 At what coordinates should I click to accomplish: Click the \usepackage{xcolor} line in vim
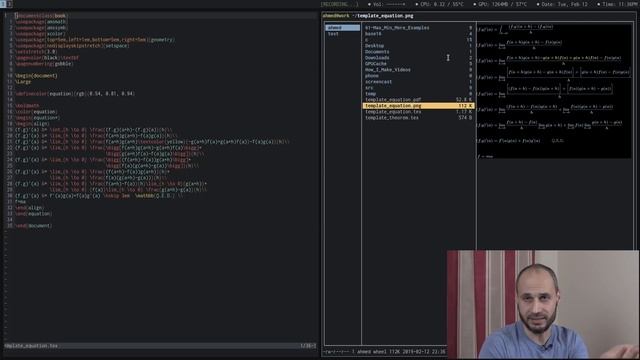(x=40, y=34)
